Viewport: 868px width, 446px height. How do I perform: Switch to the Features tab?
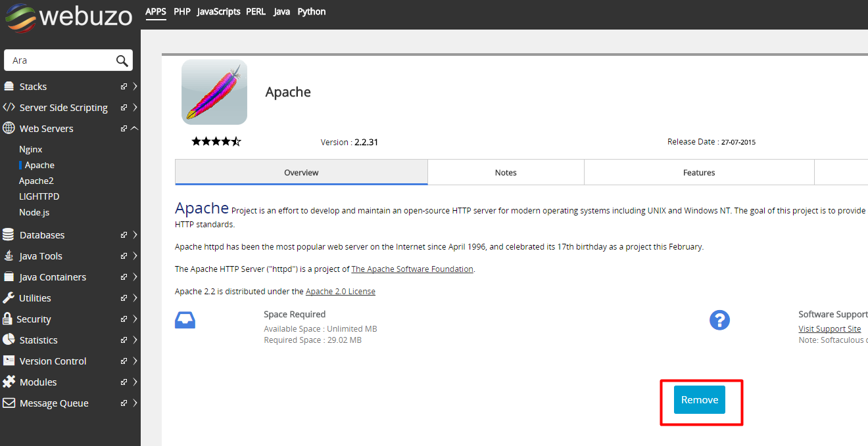(699, 172)
